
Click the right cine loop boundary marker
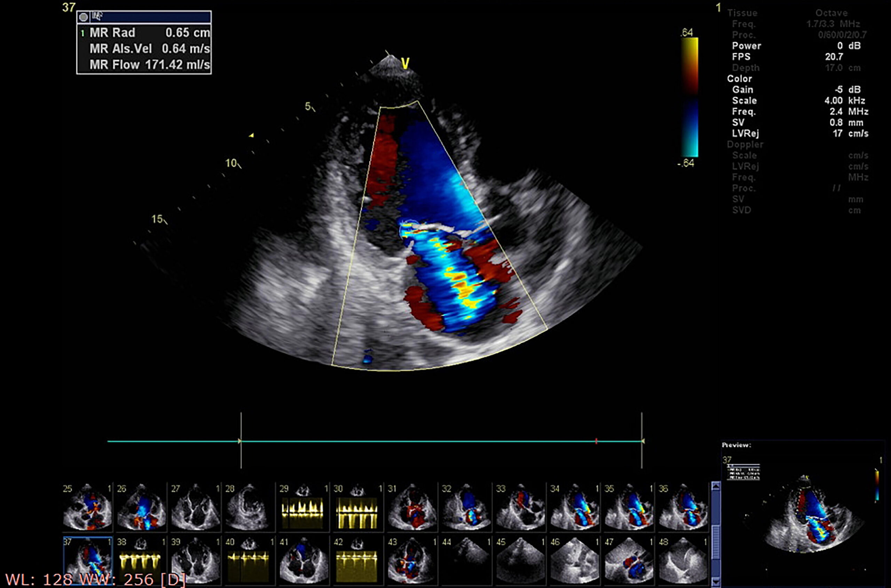click(x=642, y=441)
